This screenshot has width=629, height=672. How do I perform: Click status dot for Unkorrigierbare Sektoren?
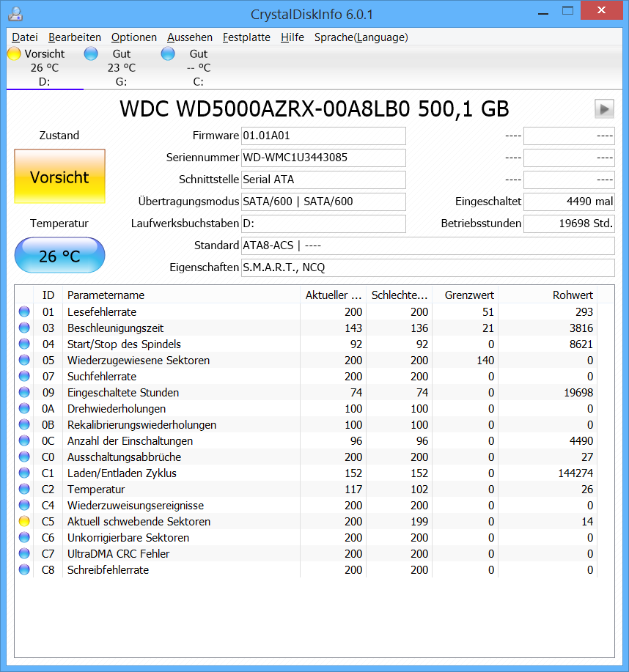click(x=24, y=537)
